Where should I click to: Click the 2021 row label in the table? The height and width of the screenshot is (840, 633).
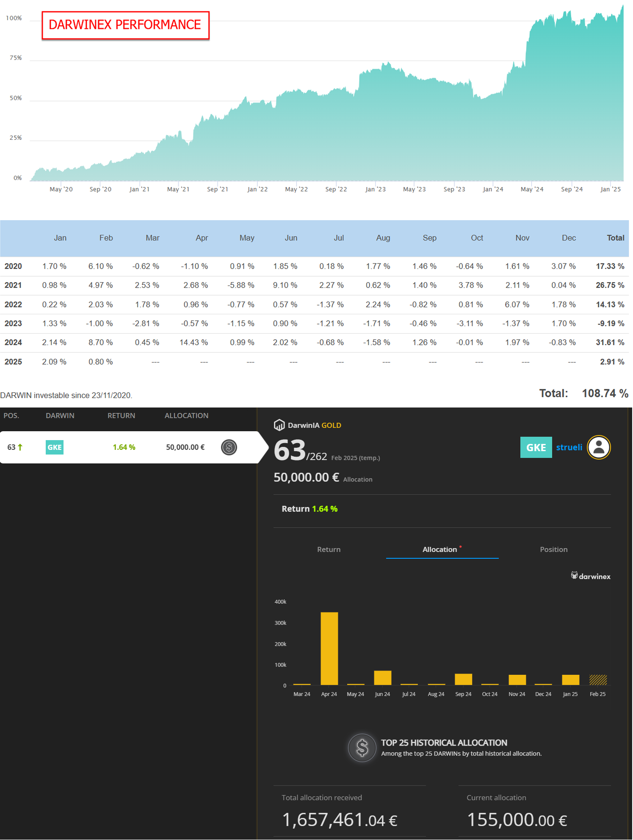[x=13, y=285]
